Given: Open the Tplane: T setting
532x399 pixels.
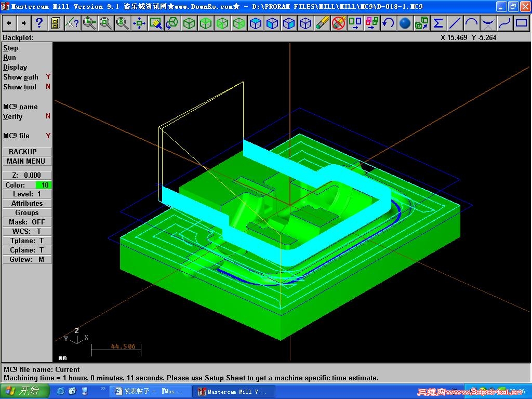Looking at the screenshot, I should point(27,241).
